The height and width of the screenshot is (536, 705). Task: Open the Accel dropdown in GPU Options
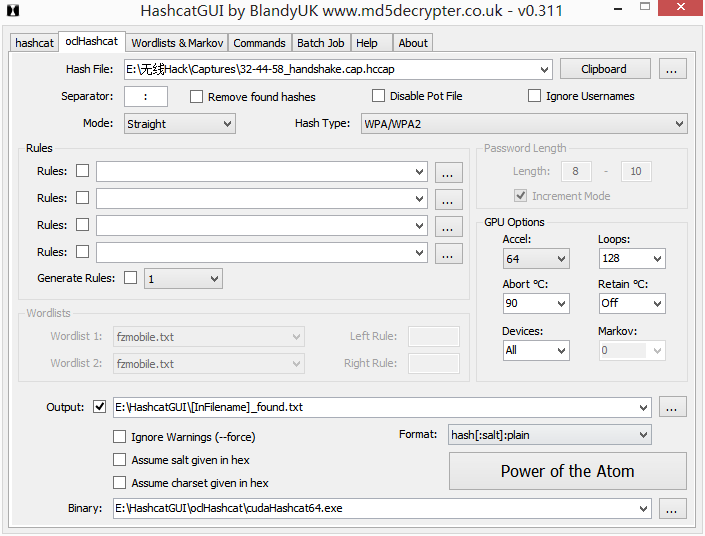pyautogui.click(x=535, y=259)
